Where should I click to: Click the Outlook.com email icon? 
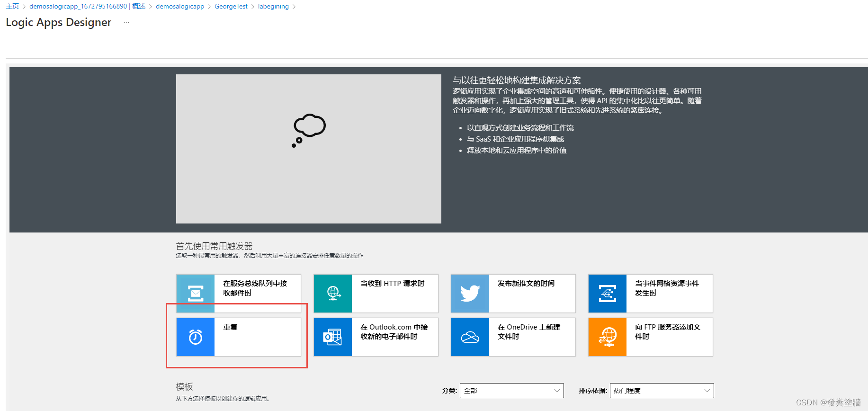tap(333, 337)
